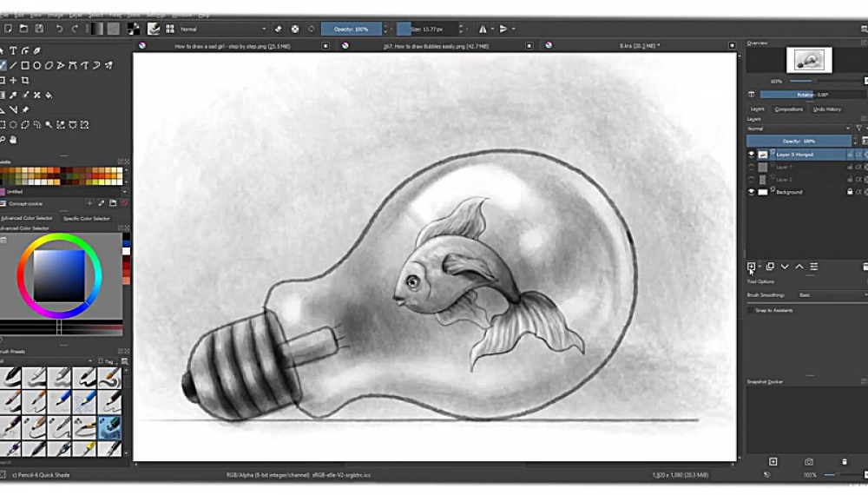
Task: Click the snapshot camera icon
Action: [808, 462]
